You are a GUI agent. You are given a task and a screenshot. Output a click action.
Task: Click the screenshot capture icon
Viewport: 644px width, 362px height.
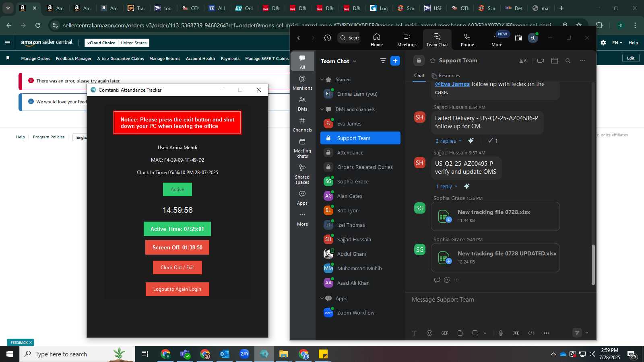tap(475, 333)
